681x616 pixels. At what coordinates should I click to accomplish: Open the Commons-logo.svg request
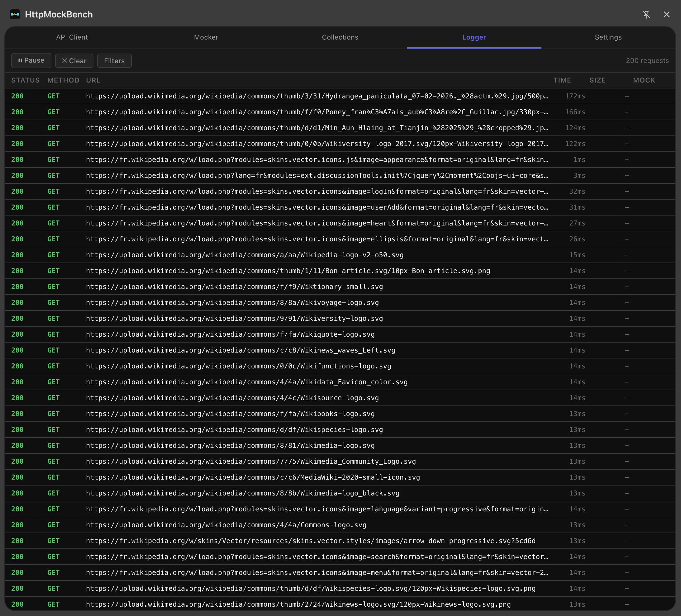340,525
